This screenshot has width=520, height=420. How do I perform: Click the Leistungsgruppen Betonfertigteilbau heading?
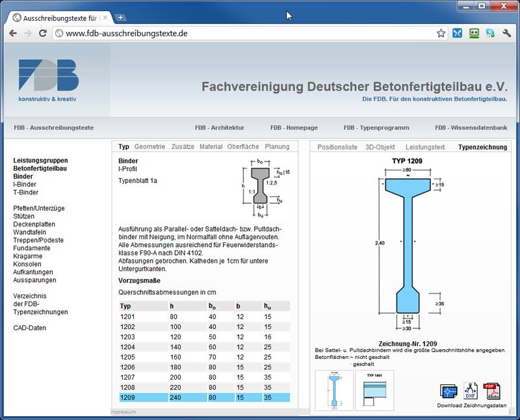tap(40, 164)
